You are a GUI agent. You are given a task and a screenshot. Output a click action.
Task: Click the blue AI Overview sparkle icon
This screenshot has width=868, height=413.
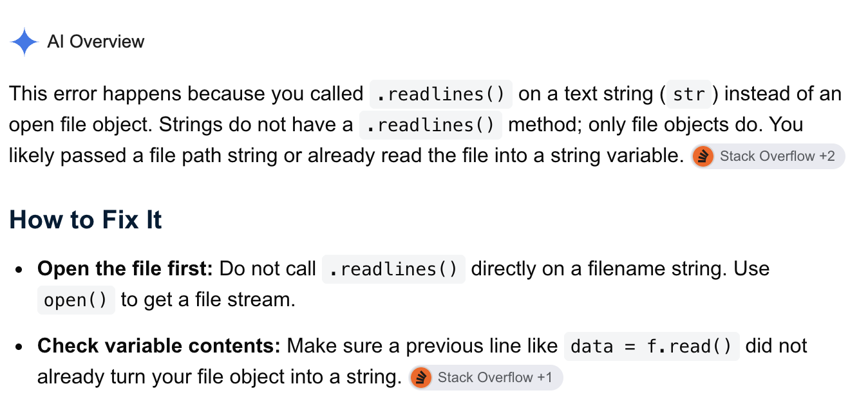click(24, 42)
